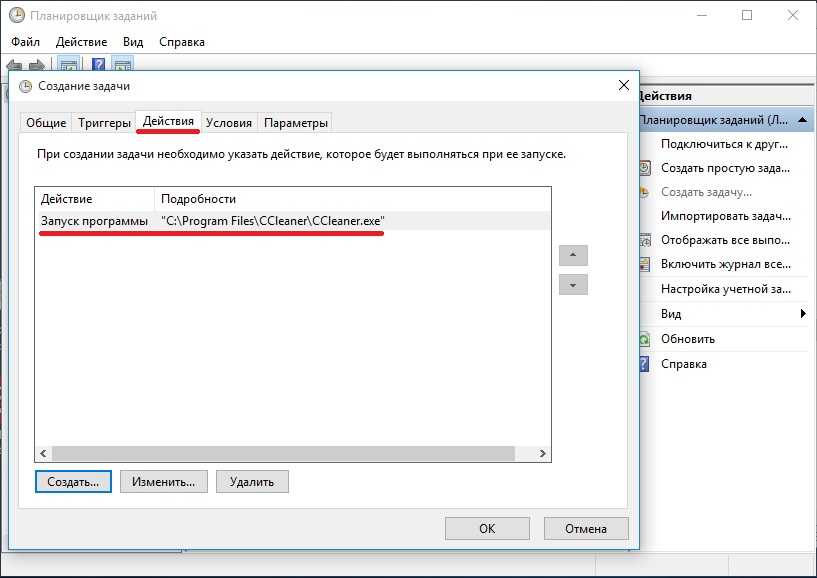Click the right arrow of the horizontal scrollbar

coord(542,453)
